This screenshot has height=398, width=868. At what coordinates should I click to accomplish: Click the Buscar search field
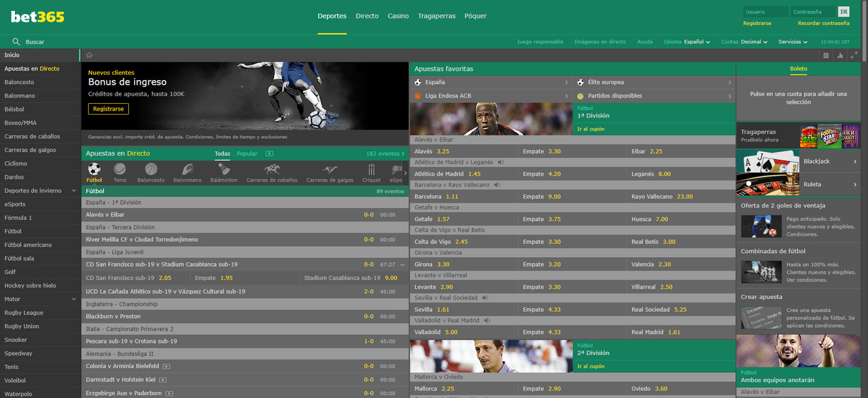click(35, 41)
